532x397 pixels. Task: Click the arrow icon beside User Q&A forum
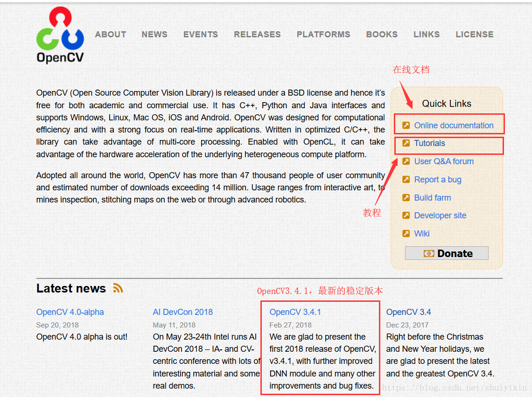(406, 161)
